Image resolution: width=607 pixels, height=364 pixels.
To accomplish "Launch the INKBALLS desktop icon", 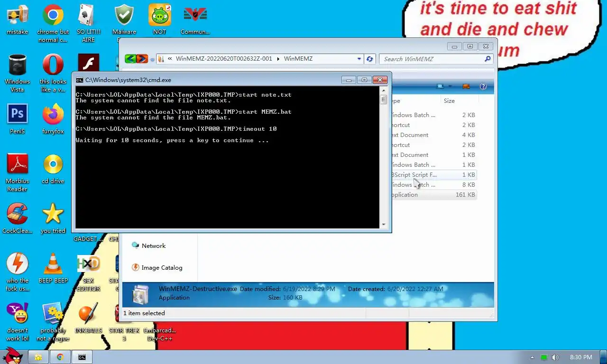I will pyautogui.click(x=88, y=318).
